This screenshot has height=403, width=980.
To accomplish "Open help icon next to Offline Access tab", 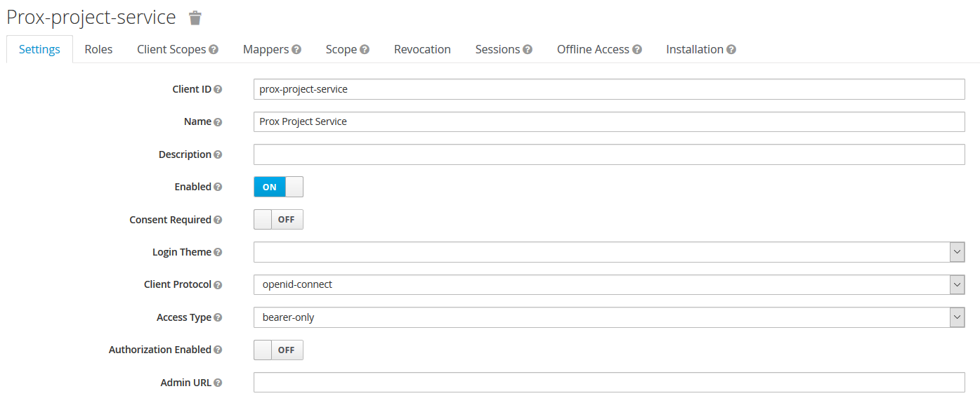I will [637, 50].
